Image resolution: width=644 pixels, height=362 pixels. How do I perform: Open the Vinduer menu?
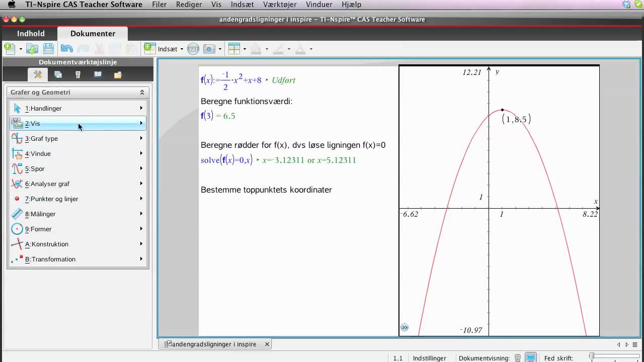[319, 5]
